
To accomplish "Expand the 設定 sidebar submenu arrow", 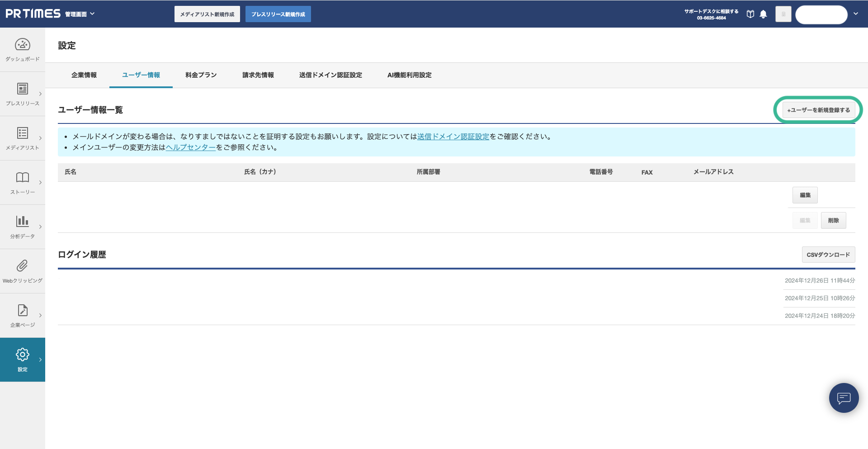I will click(40, 360).
